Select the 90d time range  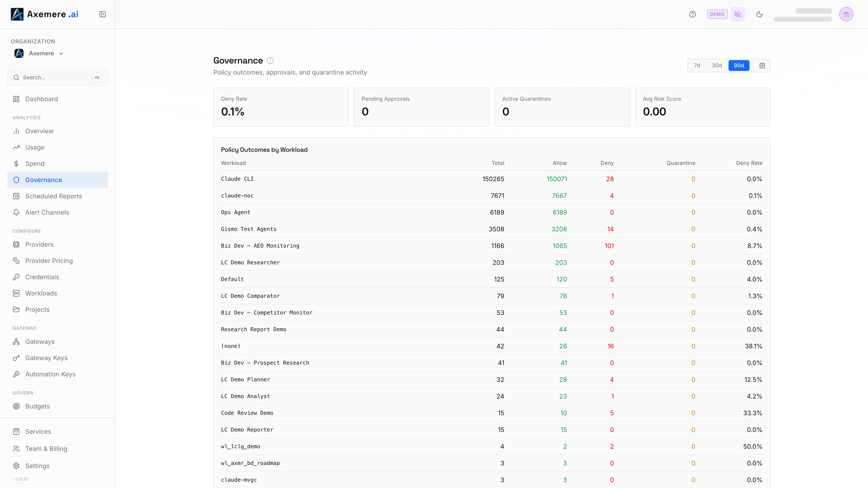point(739,65)
